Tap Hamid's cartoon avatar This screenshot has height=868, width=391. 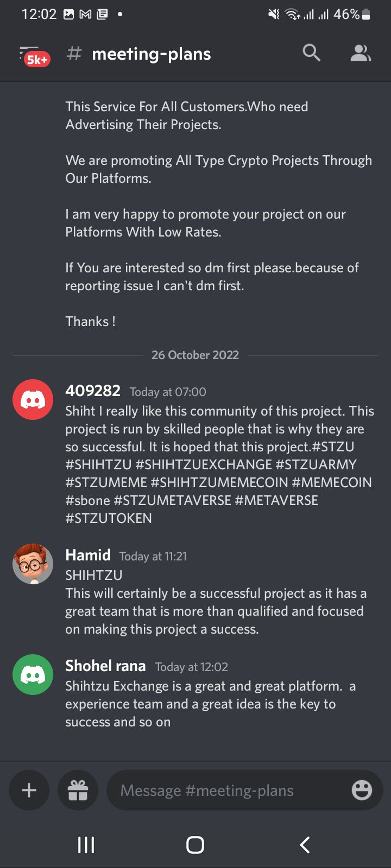pyautogui.click(x=33, y=564)
